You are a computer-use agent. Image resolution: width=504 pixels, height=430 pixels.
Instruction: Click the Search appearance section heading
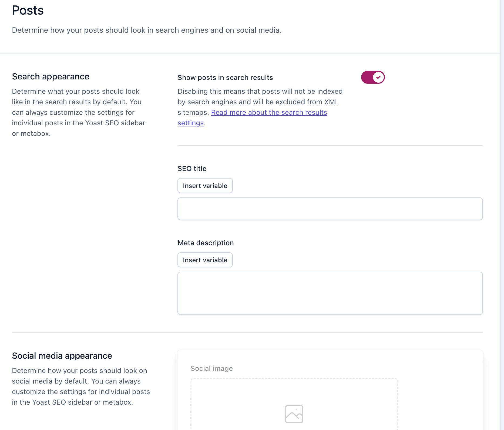[x=51, y=76]
